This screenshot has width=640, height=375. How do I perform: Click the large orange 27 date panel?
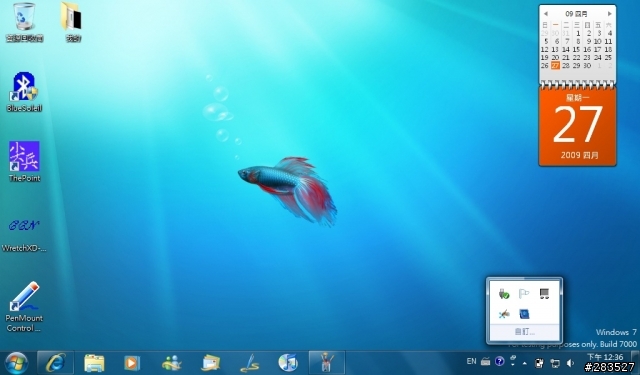click(x=577, y=126)
